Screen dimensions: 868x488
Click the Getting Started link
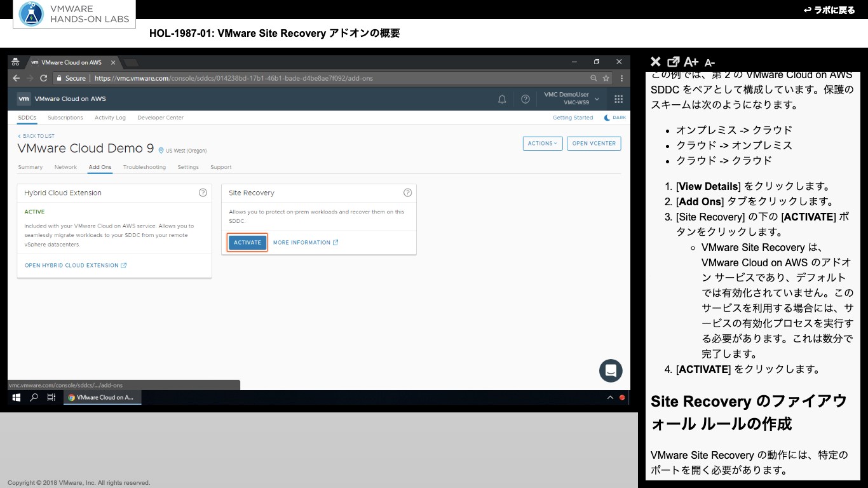[573, 118]
